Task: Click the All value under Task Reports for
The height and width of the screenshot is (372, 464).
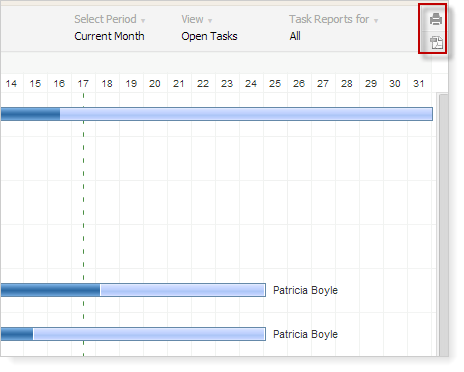Action: (x=295, y=36)
